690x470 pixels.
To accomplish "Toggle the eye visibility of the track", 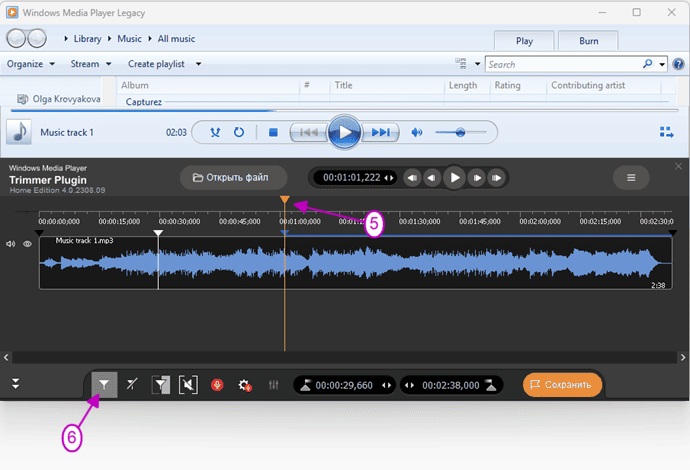I will (x=27, y=244).
